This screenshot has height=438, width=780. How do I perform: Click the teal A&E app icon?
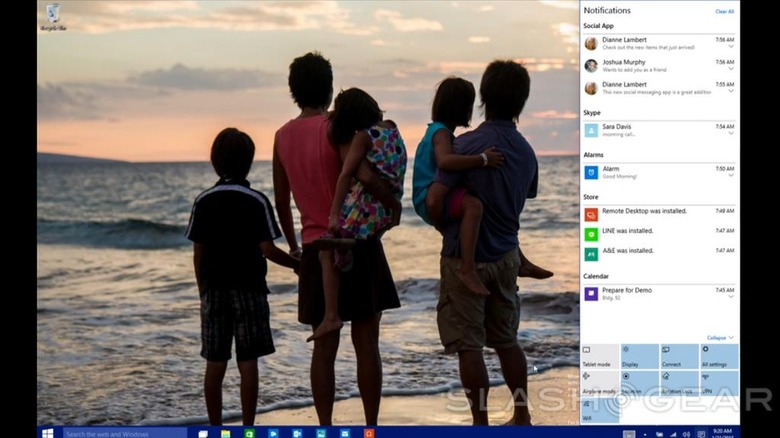coord(591,254)
